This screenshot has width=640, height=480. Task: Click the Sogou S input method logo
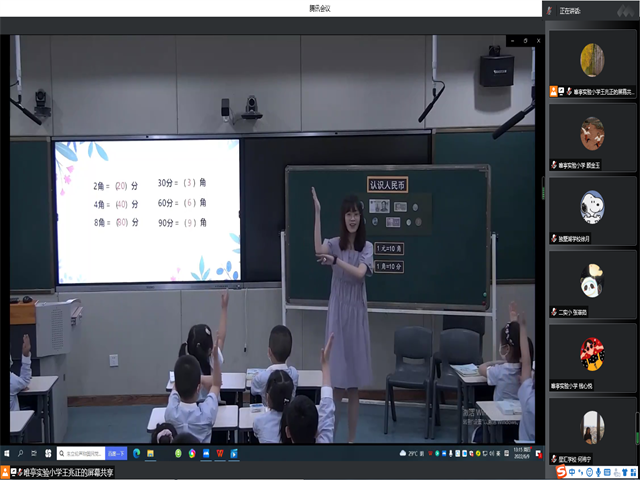click(x=562, y=472)
